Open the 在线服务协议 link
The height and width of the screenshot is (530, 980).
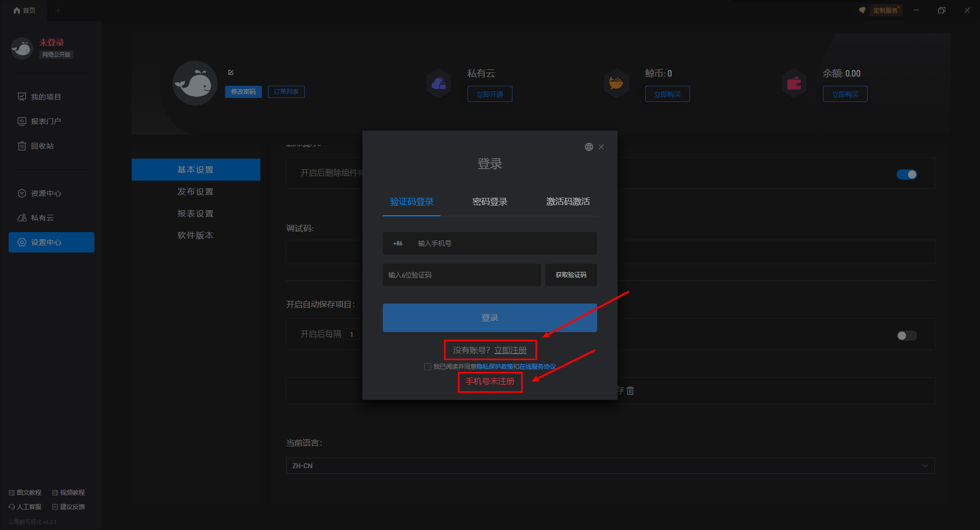tap(537, 367)
